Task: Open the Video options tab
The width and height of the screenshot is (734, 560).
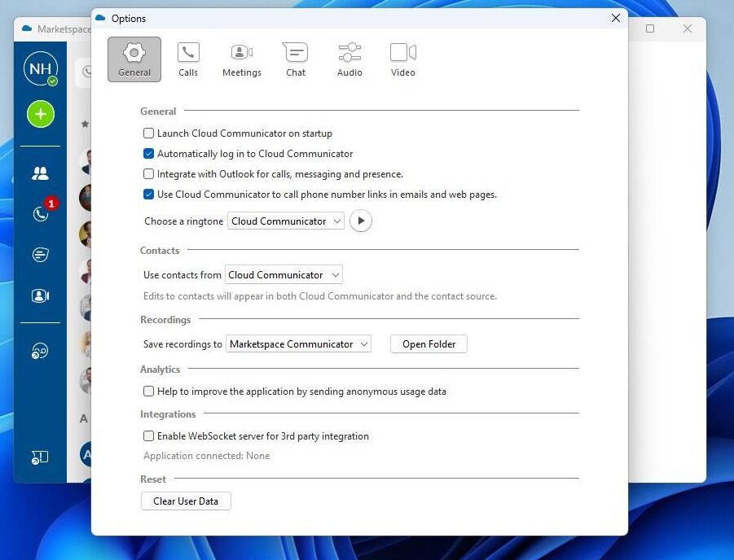Action: coord(403,59)
